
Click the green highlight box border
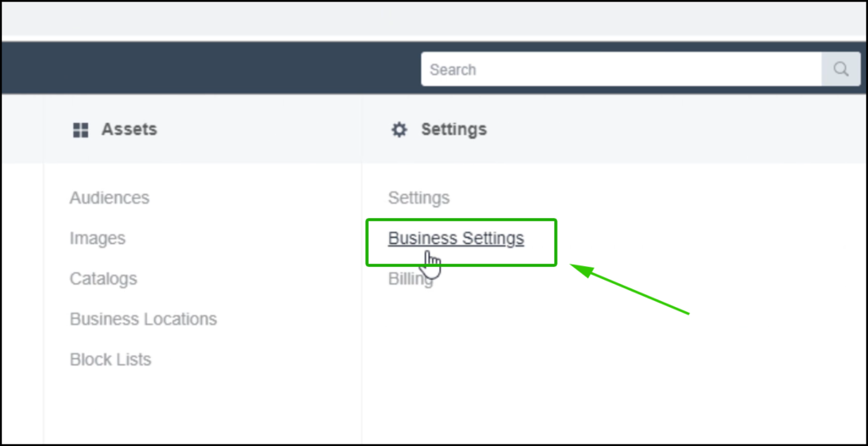pos(461,220)
